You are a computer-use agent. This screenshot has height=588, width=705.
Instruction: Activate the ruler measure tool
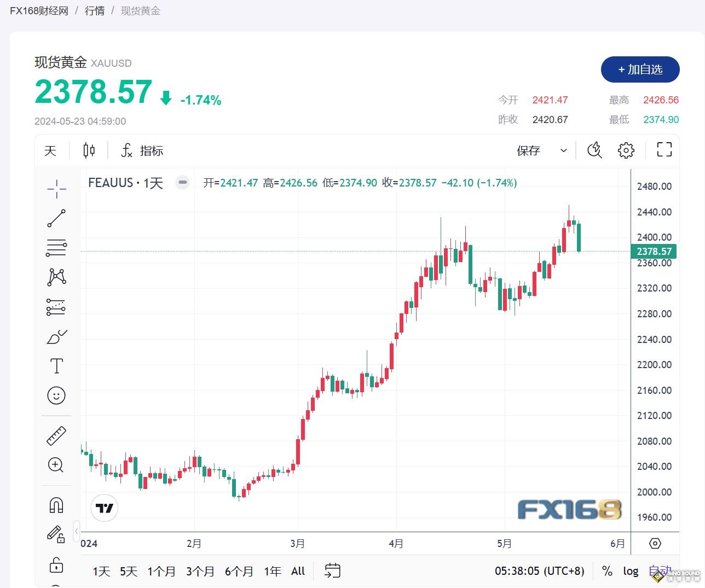(56, 436)
